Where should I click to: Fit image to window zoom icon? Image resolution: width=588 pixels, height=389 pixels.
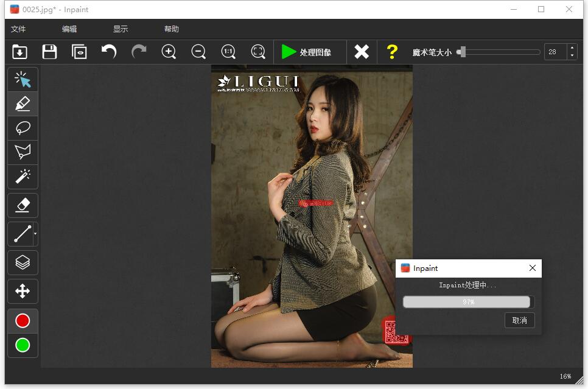coord(258,52)
